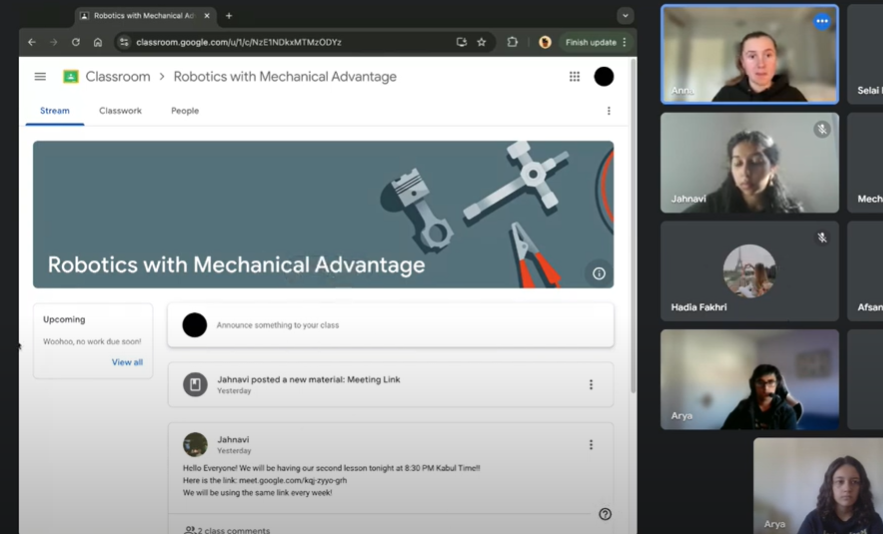Select Hadia Fakhri's participant tile

pyautogui.click(x=750, y=271)
